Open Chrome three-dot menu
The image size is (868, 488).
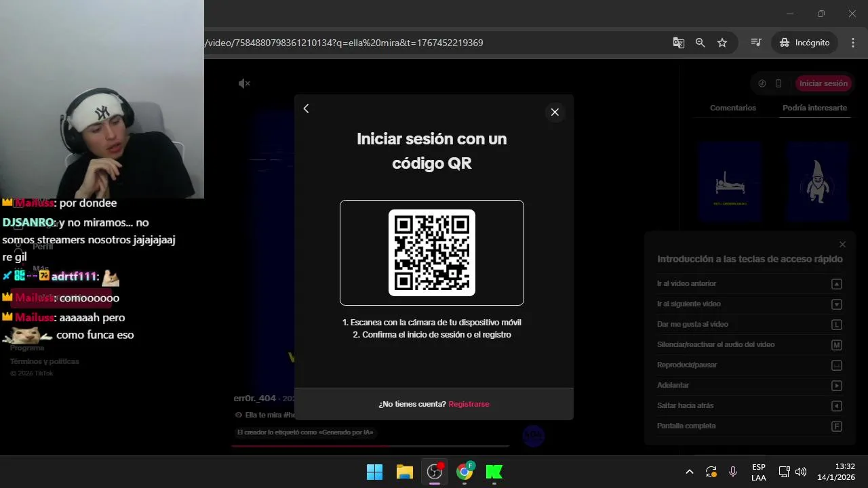[x=853, y=43]
